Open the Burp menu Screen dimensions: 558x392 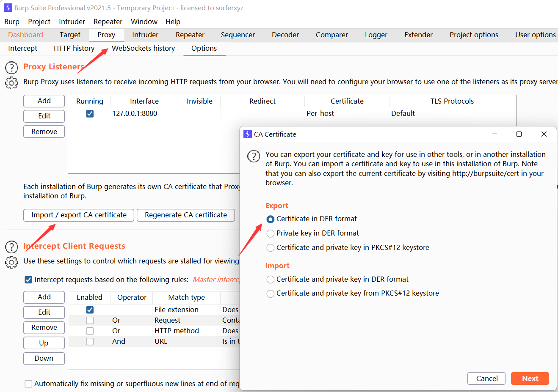(12, 22)
